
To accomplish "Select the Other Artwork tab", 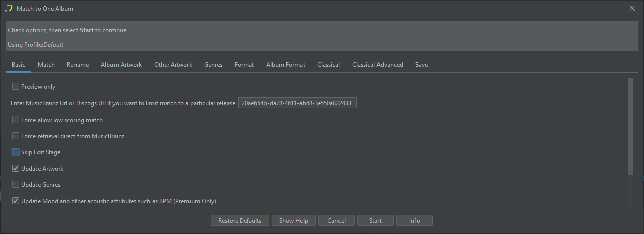I will pyautogui.click(x=173, y=65).
